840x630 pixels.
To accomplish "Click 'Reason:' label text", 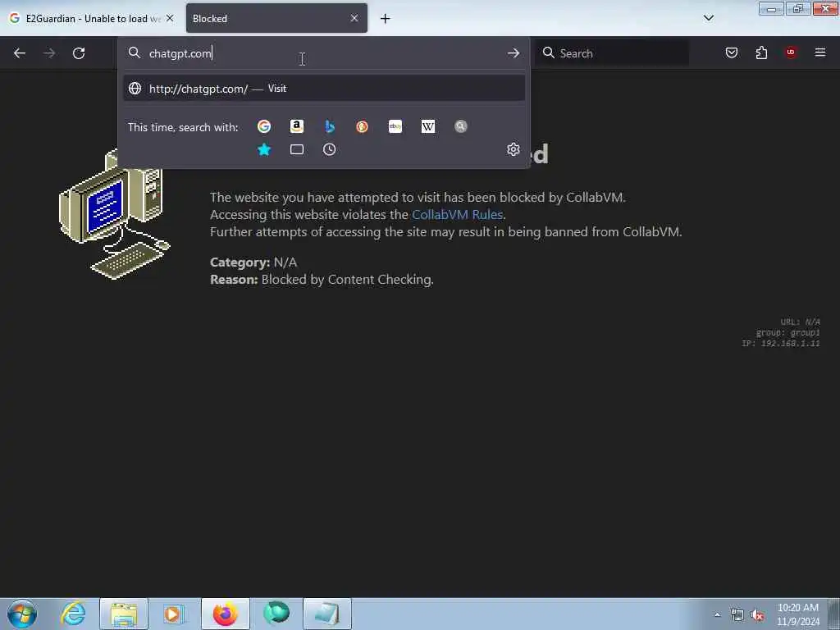I will 234,280.
